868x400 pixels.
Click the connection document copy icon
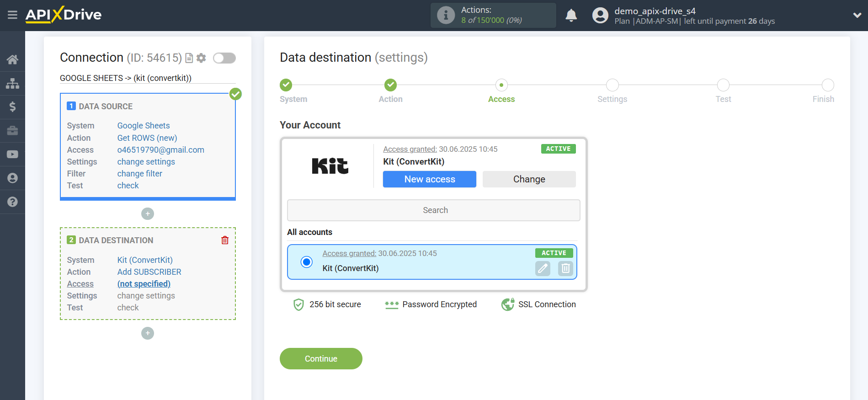tap(189, 58)
